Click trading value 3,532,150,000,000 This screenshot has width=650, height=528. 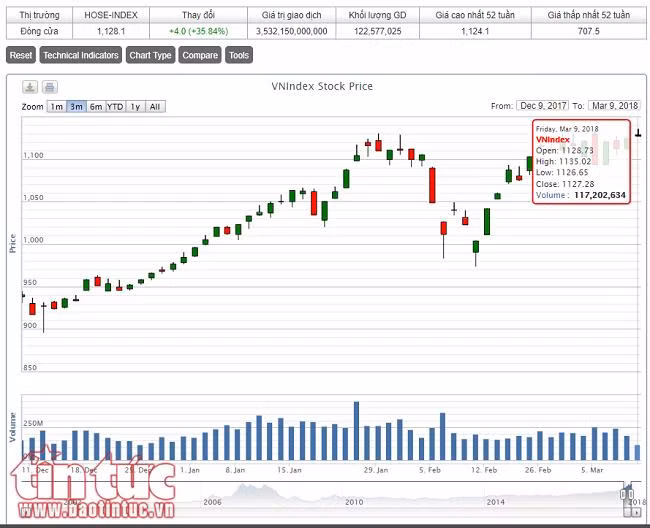click(x=291, y=31)
